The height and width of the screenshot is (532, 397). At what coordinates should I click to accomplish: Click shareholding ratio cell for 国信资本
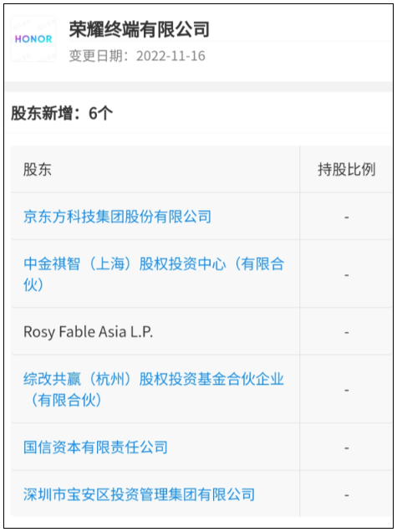click(x=347, y=448)
